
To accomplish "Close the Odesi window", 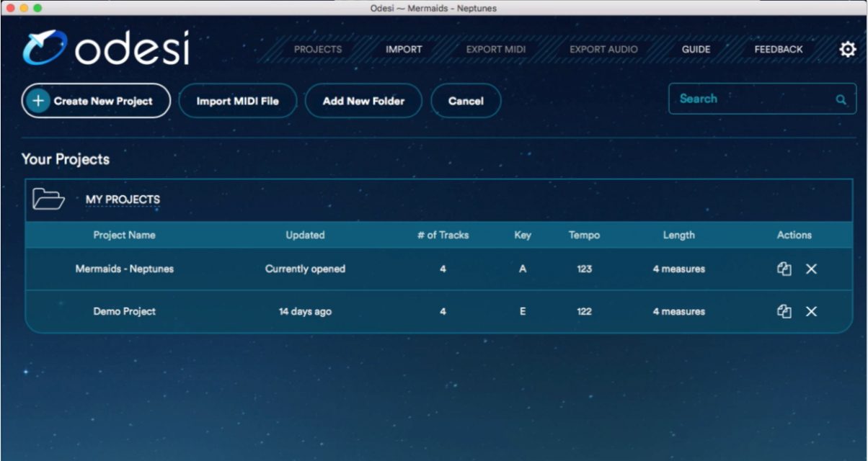I will point(10,8).
